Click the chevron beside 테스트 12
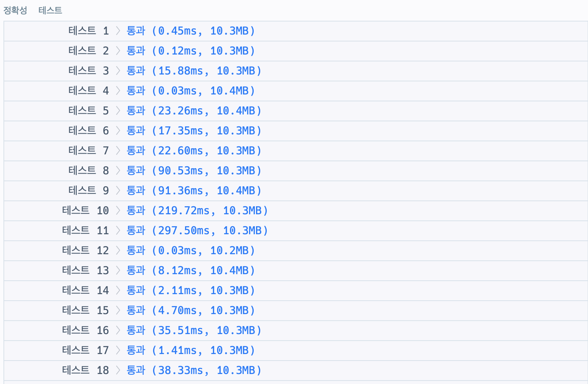Screen dimensions: 588x384 [x=118, y=250]
